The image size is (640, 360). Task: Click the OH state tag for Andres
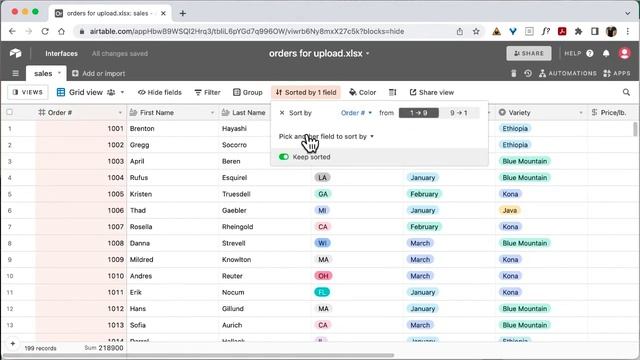(323, 276)
